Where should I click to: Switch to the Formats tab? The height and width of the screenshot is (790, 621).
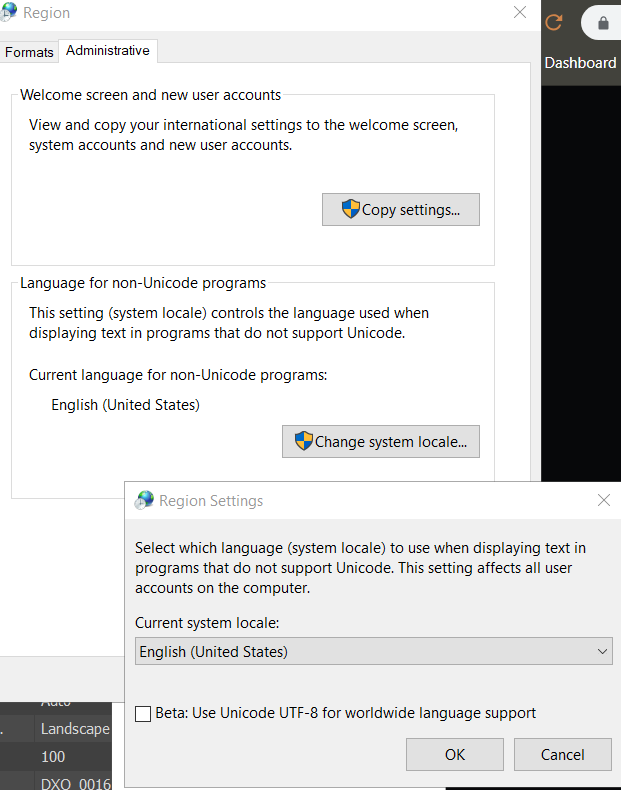29,52
